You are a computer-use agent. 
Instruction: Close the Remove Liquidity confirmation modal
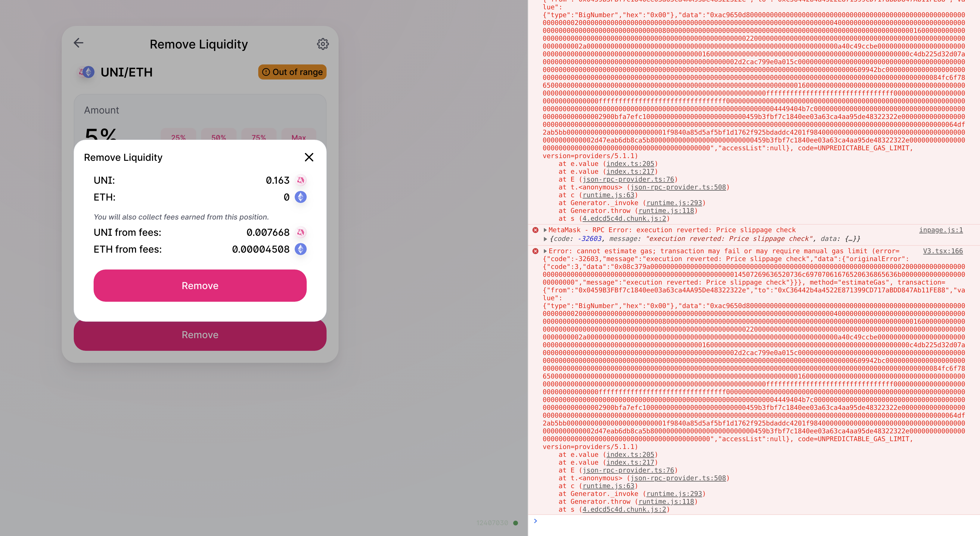pos(309,157)
